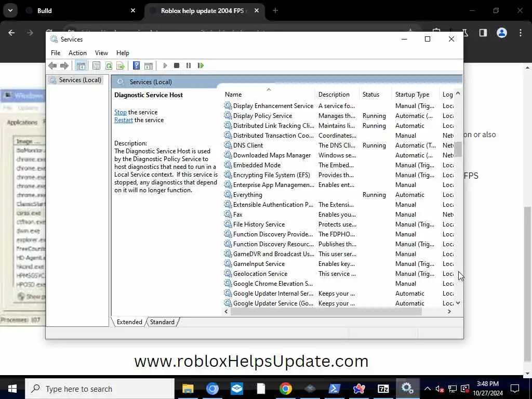Select the Downloaded Maps Manager service
The width and height of the screenshot is (532, 399).
point(339,155)
